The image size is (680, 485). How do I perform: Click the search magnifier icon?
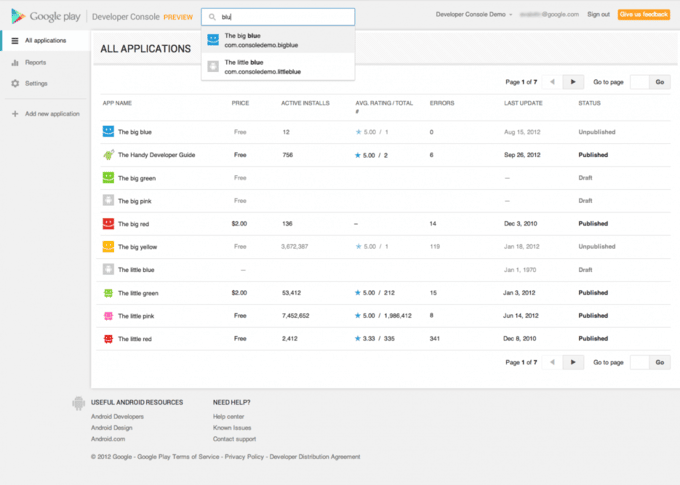click(x=212, y=17)
